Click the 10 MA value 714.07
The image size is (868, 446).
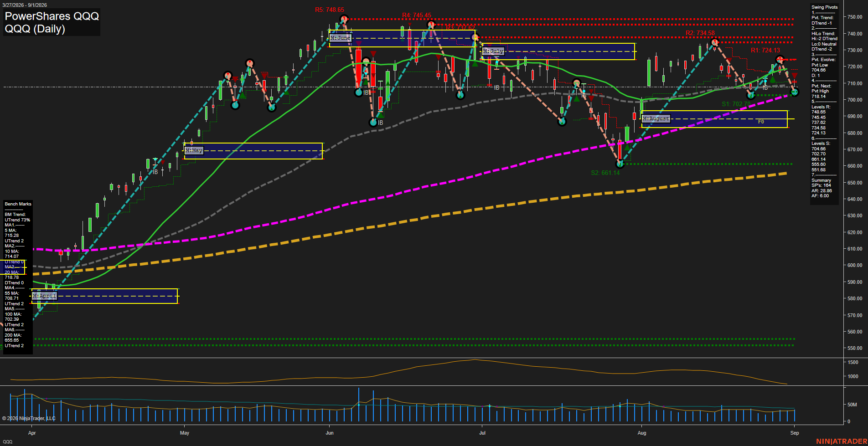11,256
